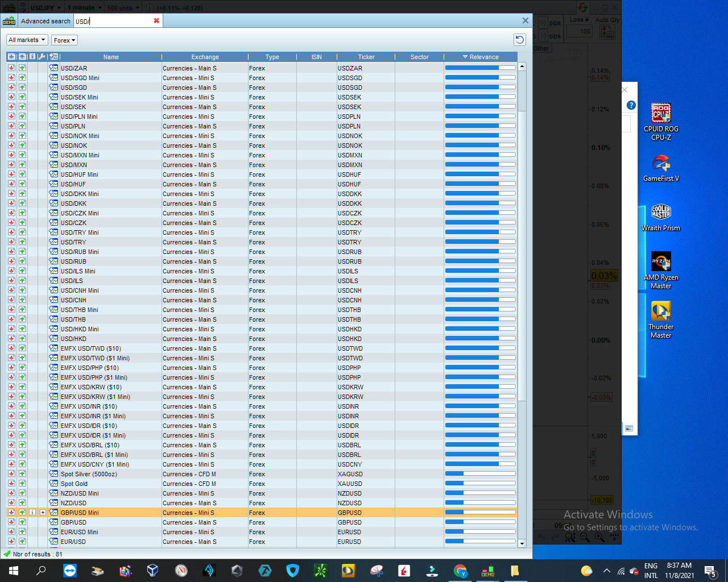Show info for the GBP/USD Mini row
Image resolution: width=728 pixels, height=582 pixels.
(x=32, y=512)
